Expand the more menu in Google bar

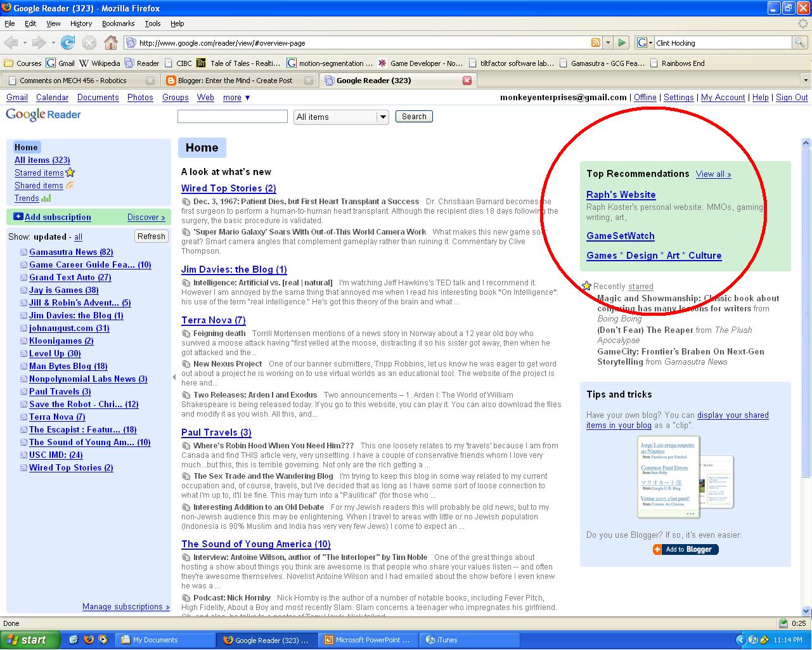pyautogui.click(x=236, y=98)
